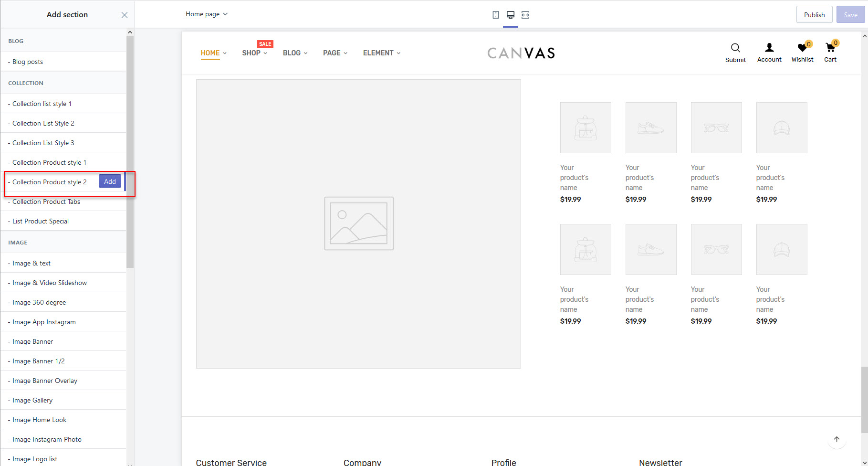Open the Home page dropdown
The width and height of the screenshot is (868, 466).
tap(207, 14)
